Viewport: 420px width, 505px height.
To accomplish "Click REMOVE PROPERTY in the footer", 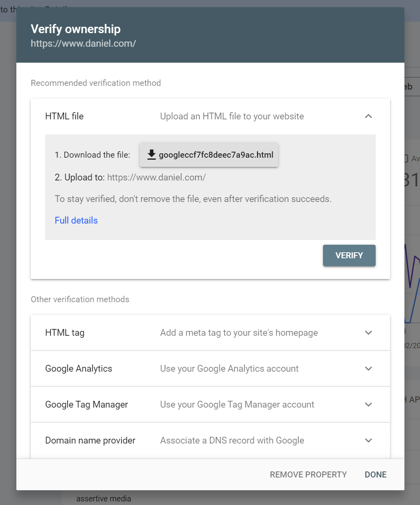I will (x=308, y=475).
